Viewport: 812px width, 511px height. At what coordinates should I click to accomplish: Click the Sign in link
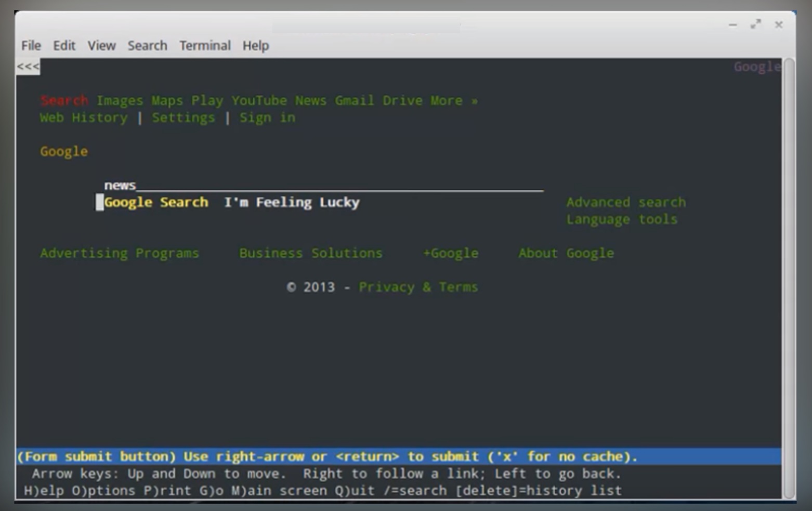[x=267, y=117]
